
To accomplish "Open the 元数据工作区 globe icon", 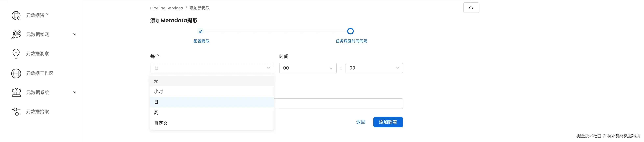I will coord(16,73).
